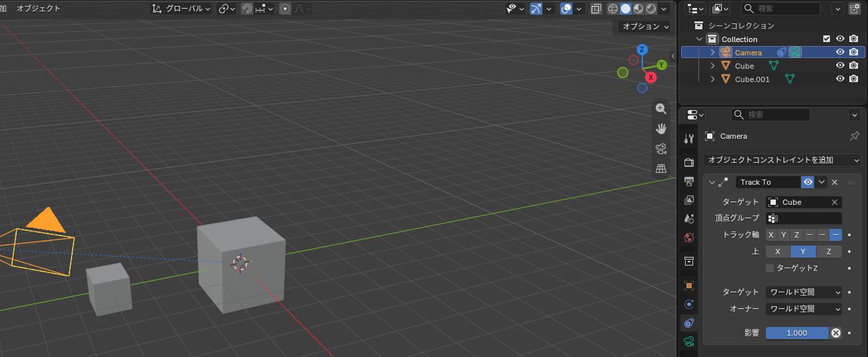Hide Camera in viewport via eye icon

pyautogui.click(x=841, y=52)
